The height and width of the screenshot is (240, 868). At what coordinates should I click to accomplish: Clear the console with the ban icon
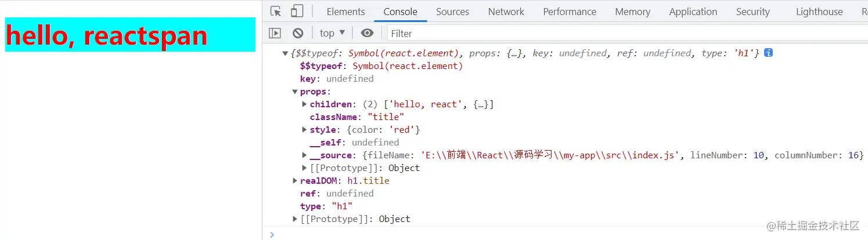(298, 34)
